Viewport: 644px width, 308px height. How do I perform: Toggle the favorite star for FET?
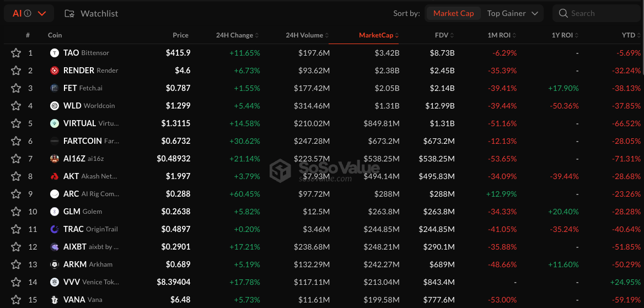pos(16,88)
